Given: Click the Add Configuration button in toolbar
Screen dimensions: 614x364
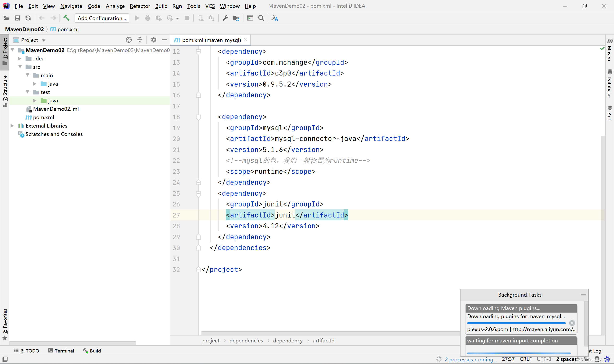Looking at the screenshot, I should 102,18.
